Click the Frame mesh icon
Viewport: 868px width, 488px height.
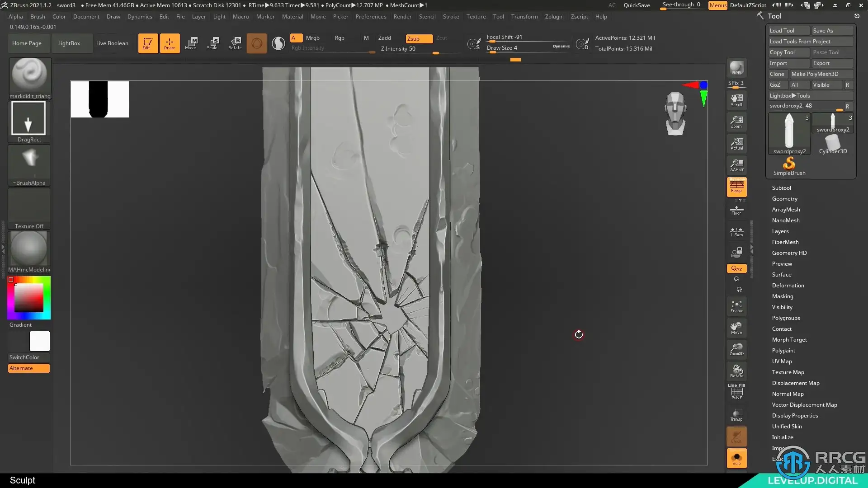click(x=736, y=306)
